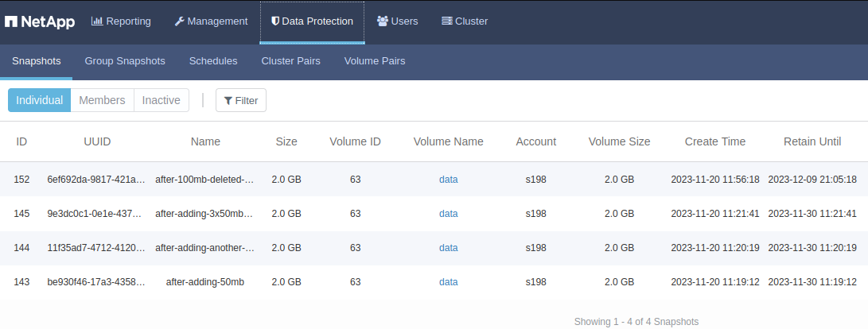Click retain until 2023-11-30 11:20:19

pos(812,248)
